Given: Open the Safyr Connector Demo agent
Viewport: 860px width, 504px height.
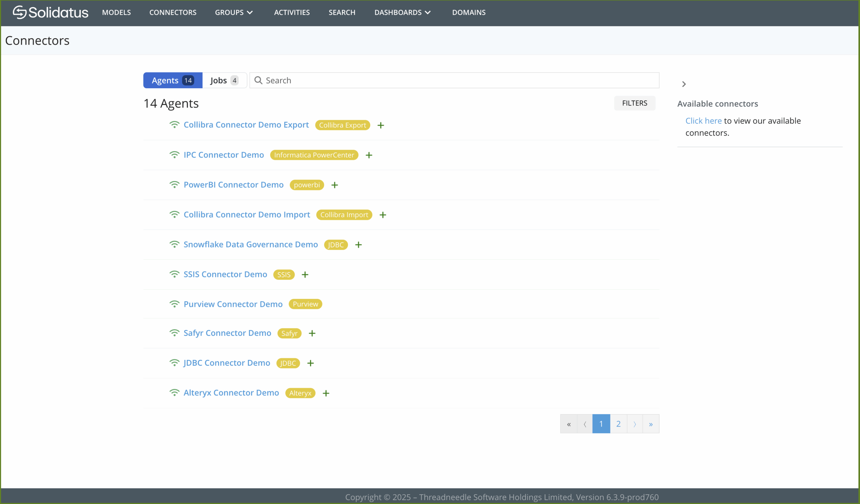Looking at the screenshot, I should pyautogui.click(x=227, y=333).
